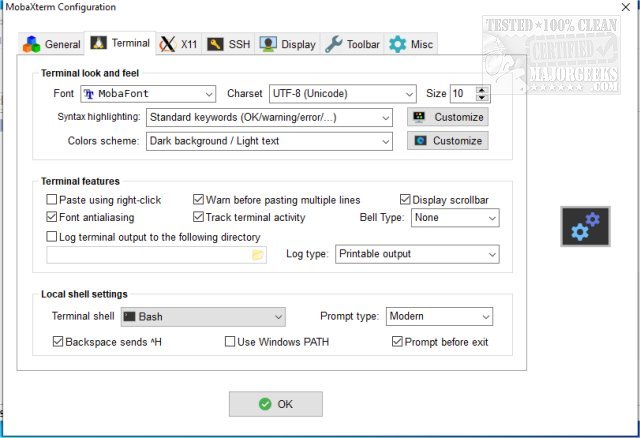Toggle Backspace sends ^H checkbox
This screenshot has height=438, width=640.
(x=58, y=342)
